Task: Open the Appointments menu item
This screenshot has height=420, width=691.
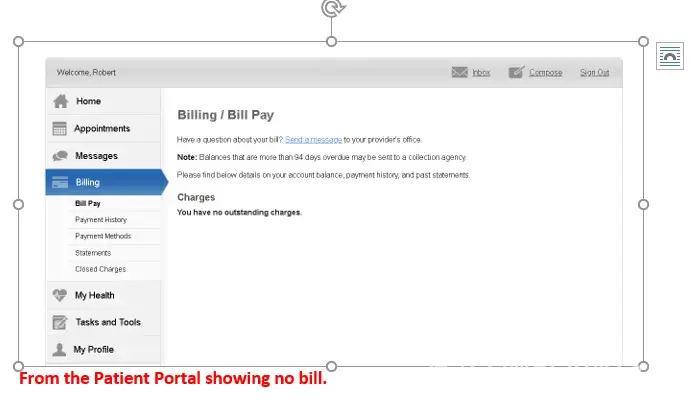Action: coord(103,128)
